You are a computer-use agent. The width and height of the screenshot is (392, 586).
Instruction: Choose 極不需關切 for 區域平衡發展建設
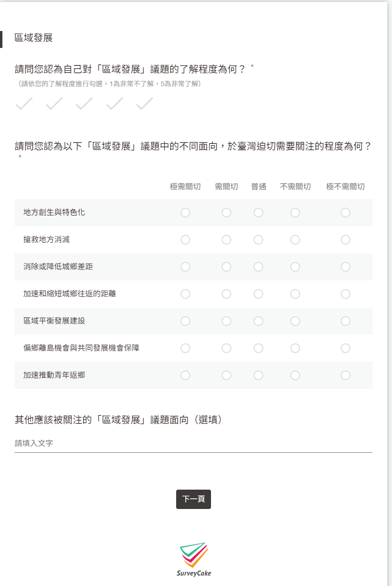coord(346,321)
